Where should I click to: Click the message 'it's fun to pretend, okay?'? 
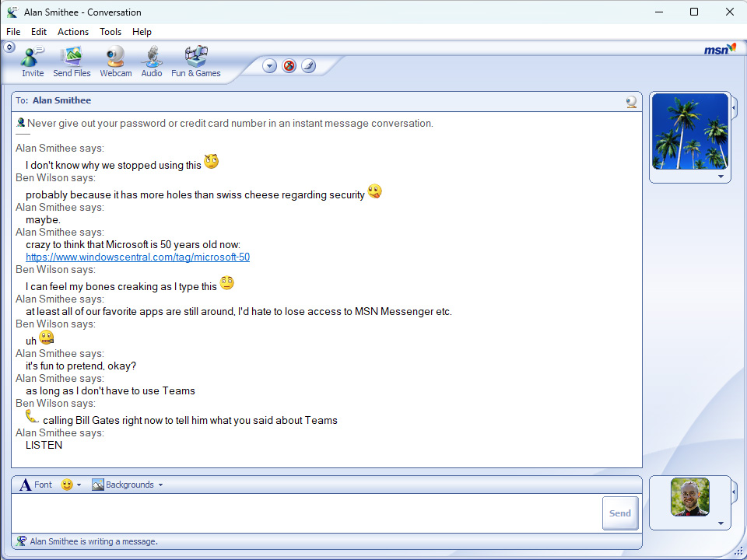[81, 366]
